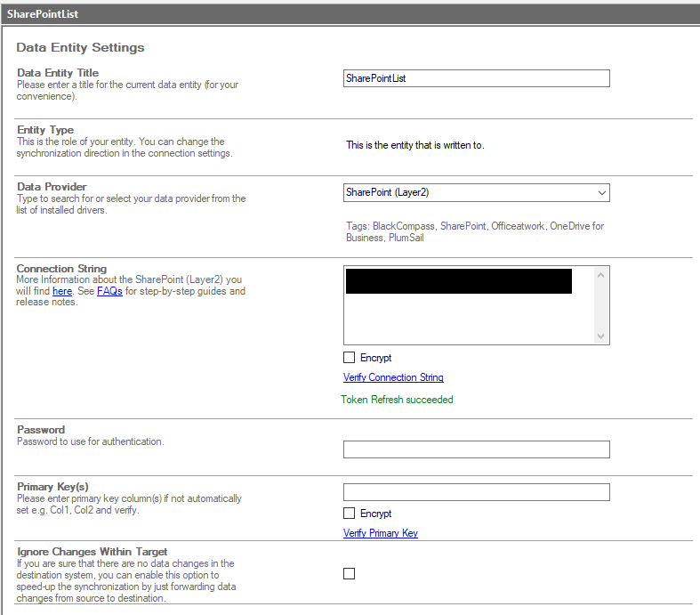Click the Data Entity Title input field
This screenshot has width=700, height=615.
pyautogui.click(x=476, y=78)
